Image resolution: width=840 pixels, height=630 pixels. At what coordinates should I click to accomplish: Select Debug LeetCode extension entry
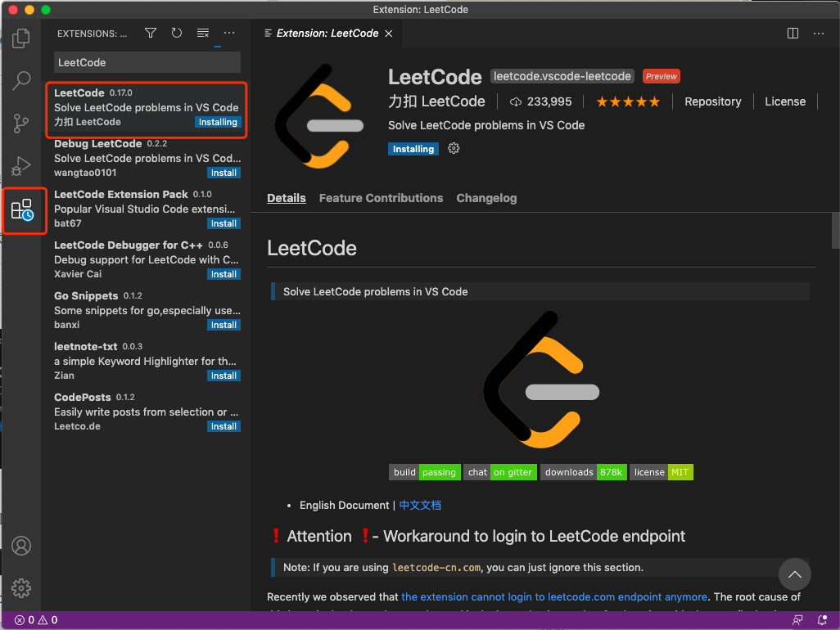[x=147, y=158]
